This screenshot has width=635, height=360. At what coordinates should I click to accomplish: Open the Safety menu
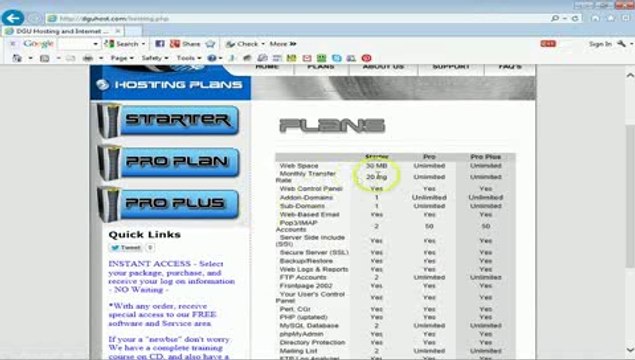155,58
